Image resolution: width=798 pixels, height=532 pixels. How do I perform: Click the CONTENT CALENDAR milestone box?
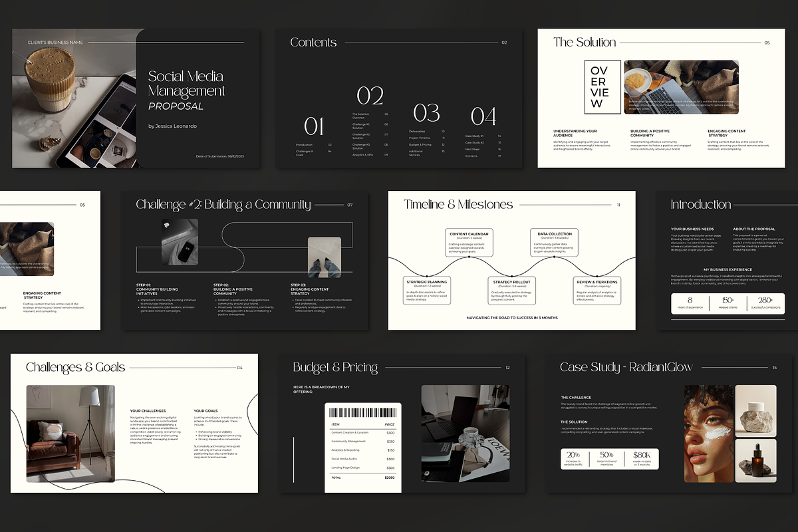[469, 243]
